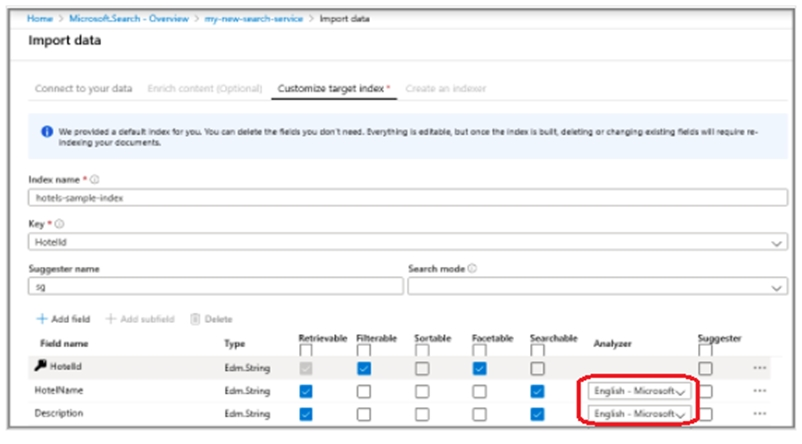The width and height of the screenshot is (802, 444).
Task: Open the ellipsis menu for HotelId row
Action: point(760,368)
